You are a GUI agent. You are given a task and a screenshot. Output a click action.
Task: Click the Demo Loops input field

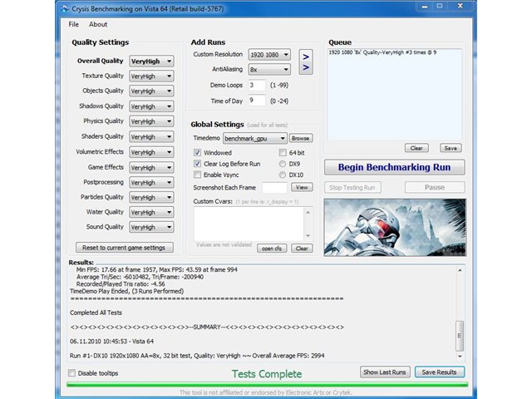(x=257, y=85)
